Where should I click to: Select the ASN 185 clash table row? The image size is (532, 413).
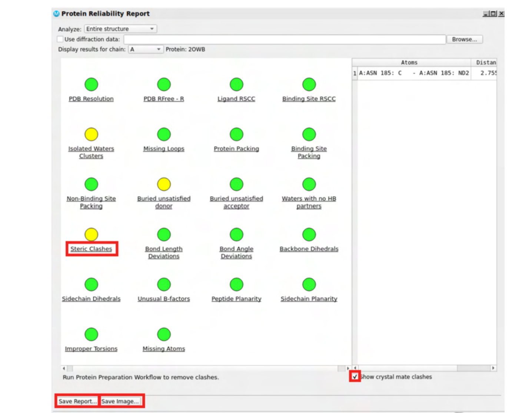tap(424, 73)
